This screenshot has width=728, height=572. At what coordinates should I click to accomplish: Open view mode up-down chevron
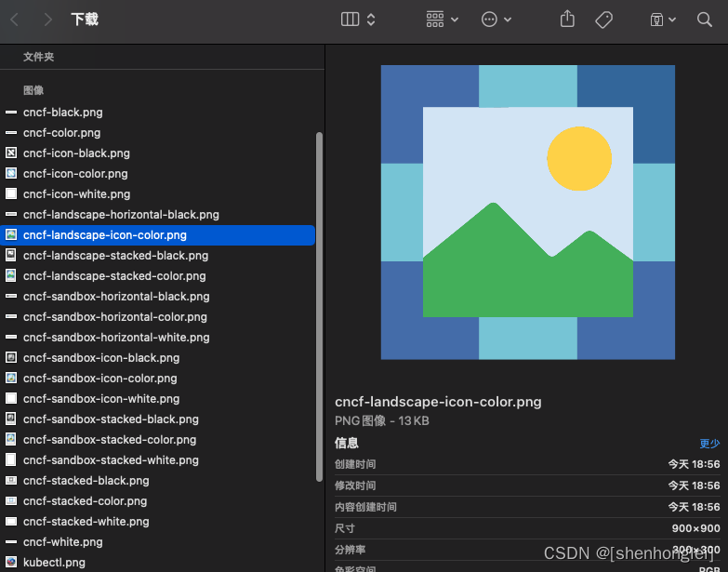370,20
